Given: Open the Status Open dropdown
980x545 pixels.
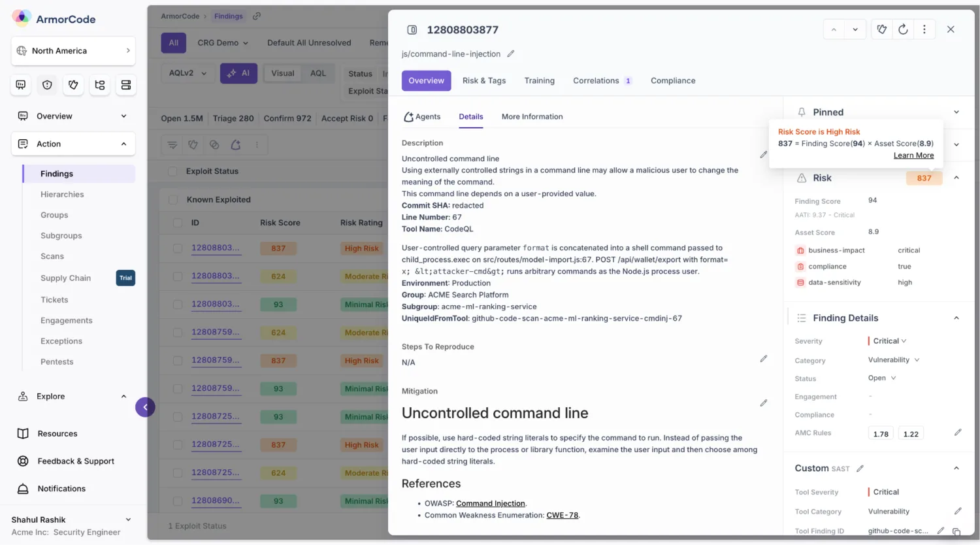Looking at the screenshot, I should 882,378.
